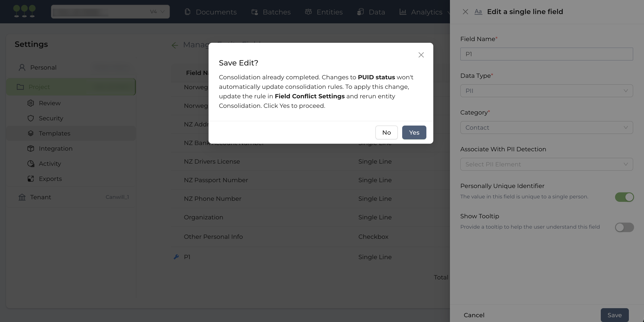Viewport: 644px width, 322px height.
Task: Click the green trees app logo
Action: [24, 11]
